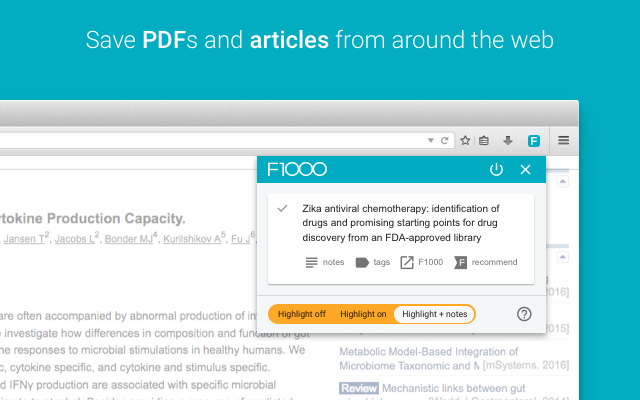
Task: Close the F1000 popup panel
Action: pyautogui.click(x=526, y=170)
